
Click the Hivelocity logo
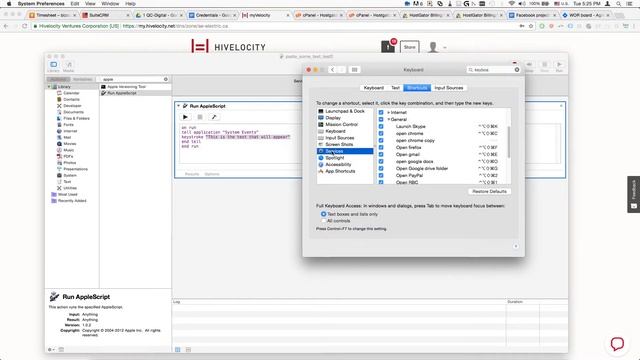pyautogui.click(x=229, y=46)
